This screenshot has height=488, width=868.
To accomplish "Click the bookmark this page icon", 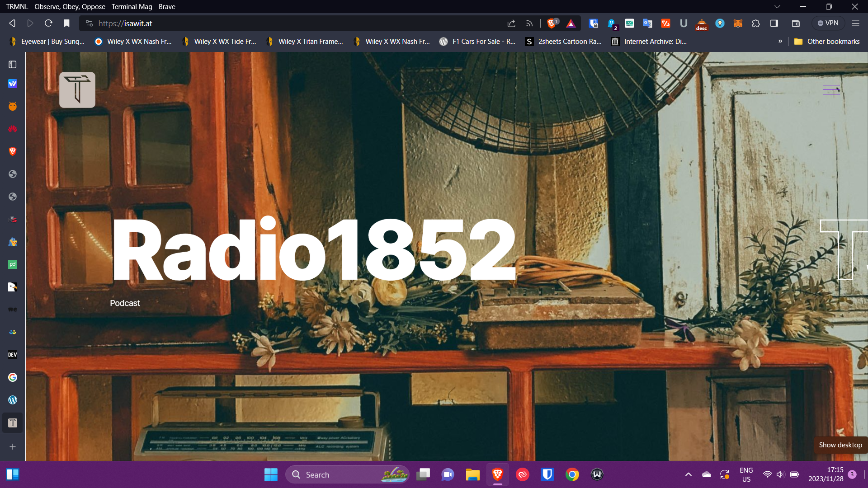I will coord(66,23).
